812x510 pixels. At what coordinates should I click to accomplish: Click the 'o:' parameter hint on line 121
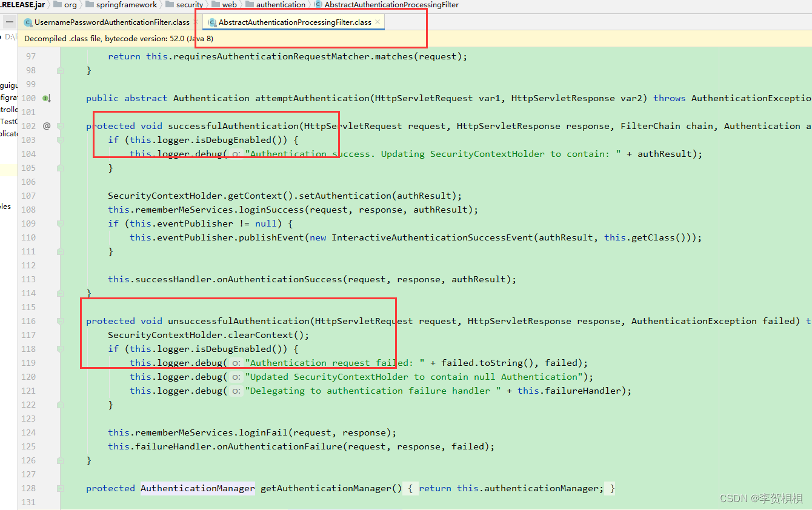tap(236, 391)
